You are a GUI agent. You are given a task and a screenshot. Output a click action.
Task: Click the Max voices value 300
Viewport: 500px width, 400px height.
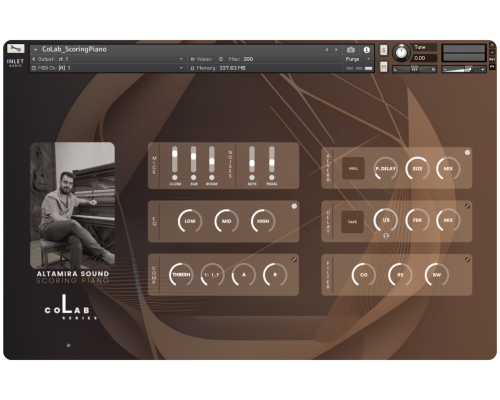point(248,59)
